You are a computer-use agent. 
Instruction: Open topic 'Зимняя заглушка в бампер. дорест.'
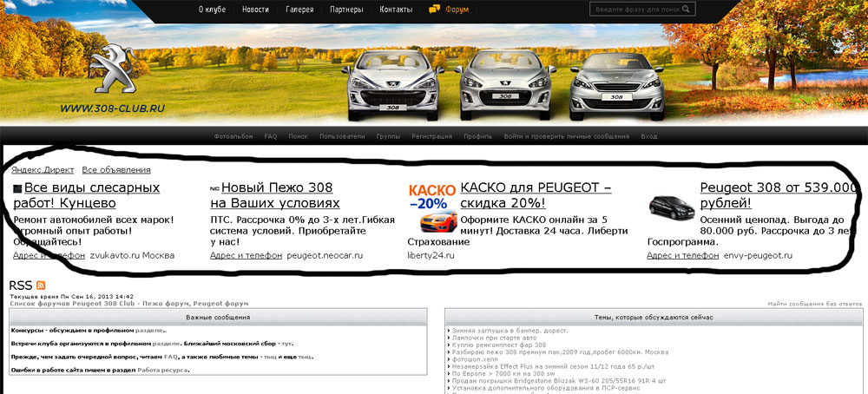click(510, 331)
